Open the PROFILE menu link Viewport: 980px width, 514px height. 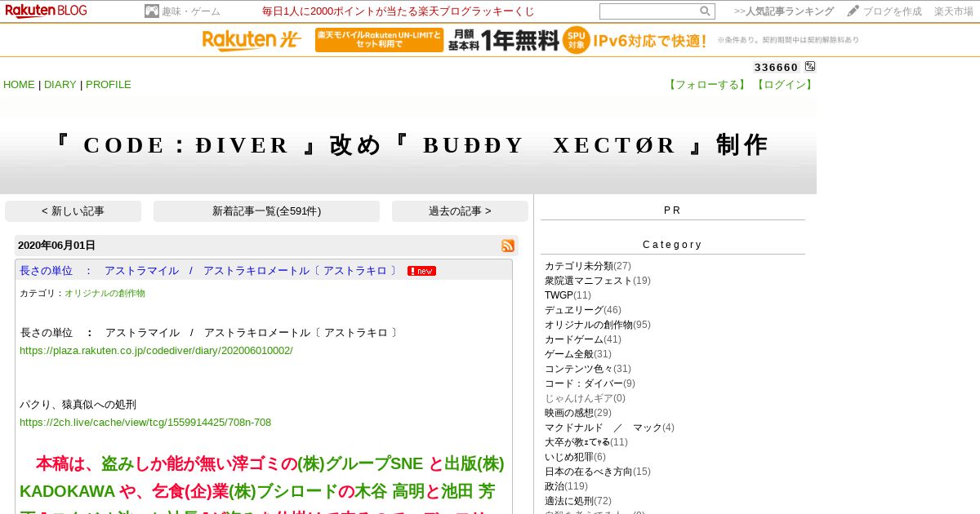109,85
